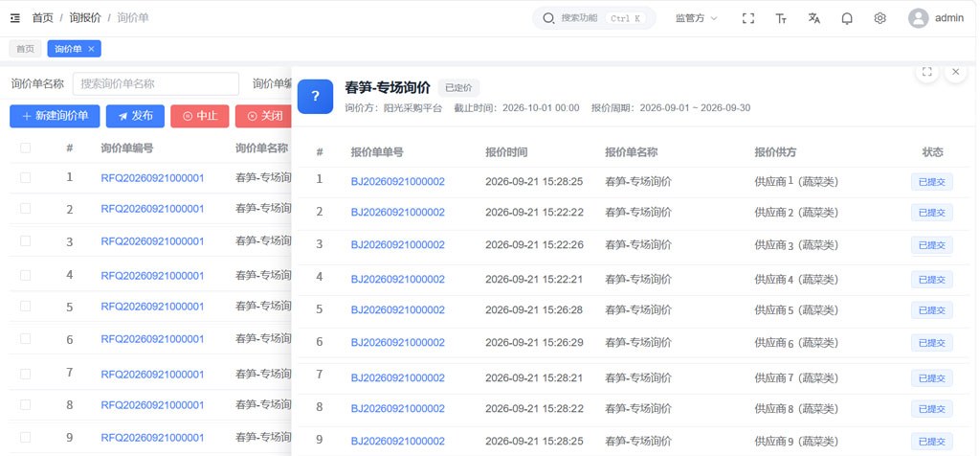
Task: Click 询价方：阳光采购平台 text
Action: tap(393, 107)
